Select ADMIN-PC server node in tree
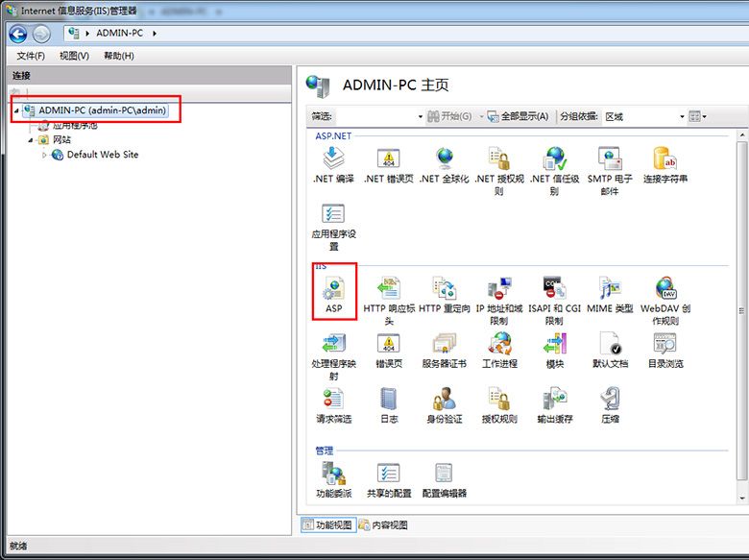The image size is (749, 560). (102, 110)
